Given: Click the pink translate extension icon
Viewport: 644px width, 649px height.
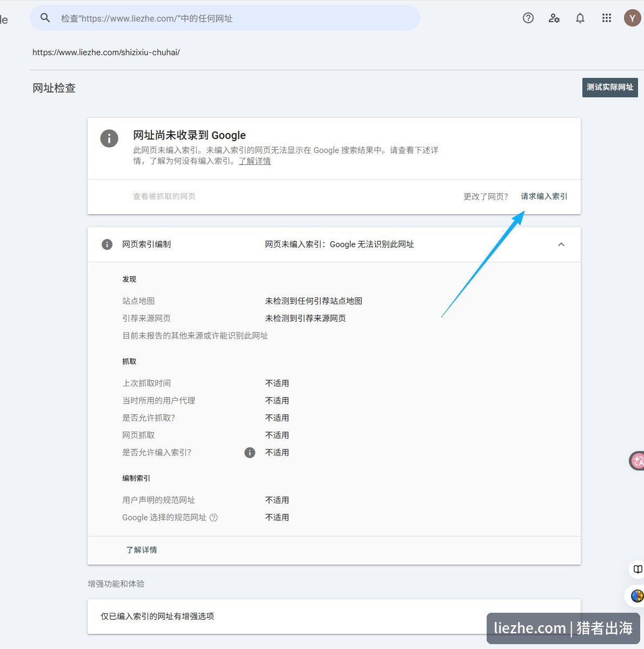Looking at the screenshot, I should 638,461.
